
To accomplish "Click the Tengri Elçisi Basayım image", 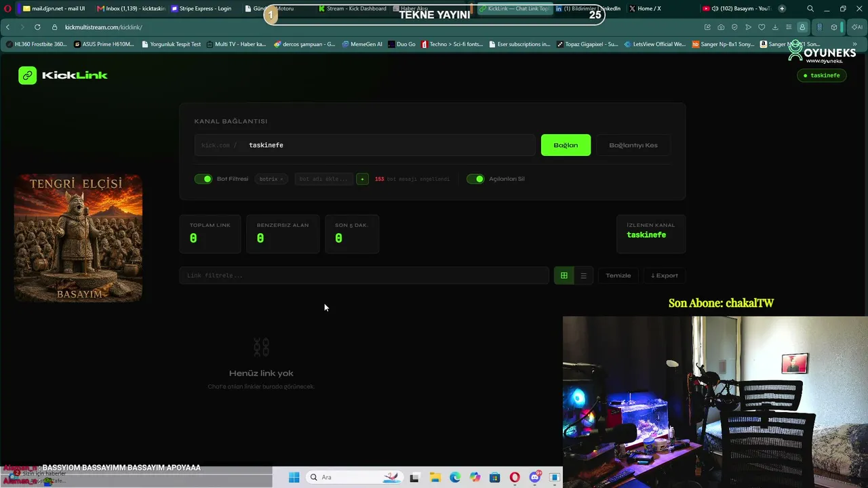I will coord(79,237).
